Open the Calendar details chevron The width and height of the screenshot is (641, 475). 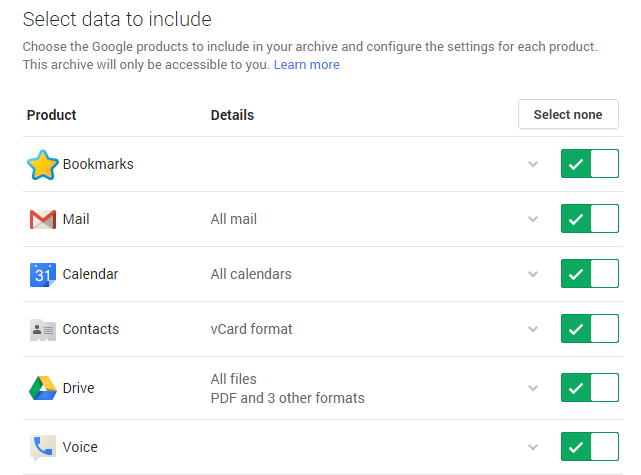coord(533,274)
